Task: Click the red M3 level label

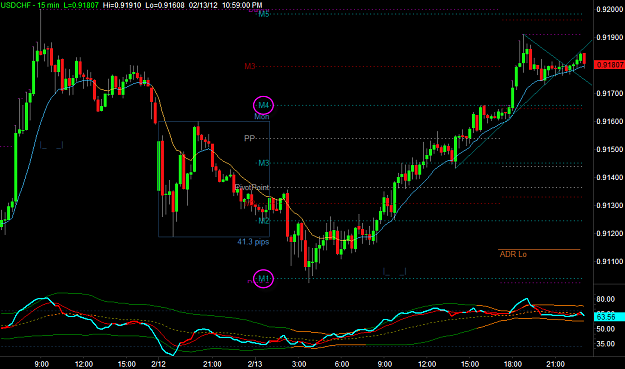Action: click(x=250, y=66)
